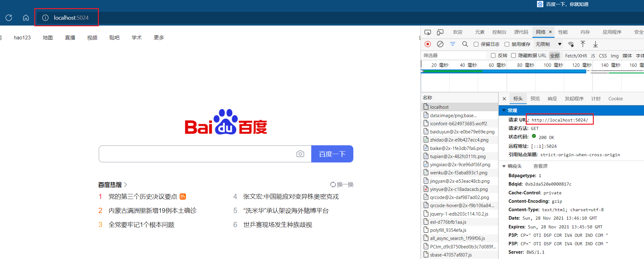Viewport: 644px width, 259px height.
Task: Switch to the 控制台 DevTools tab
Action: click(499, 32)
